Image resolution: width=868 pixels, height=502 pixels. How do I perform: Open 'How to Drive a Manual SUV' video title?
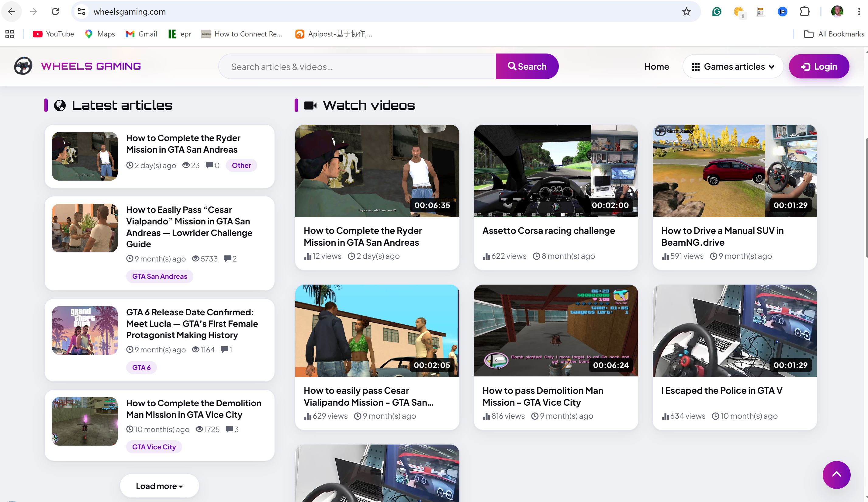click(x=722, y=236)
